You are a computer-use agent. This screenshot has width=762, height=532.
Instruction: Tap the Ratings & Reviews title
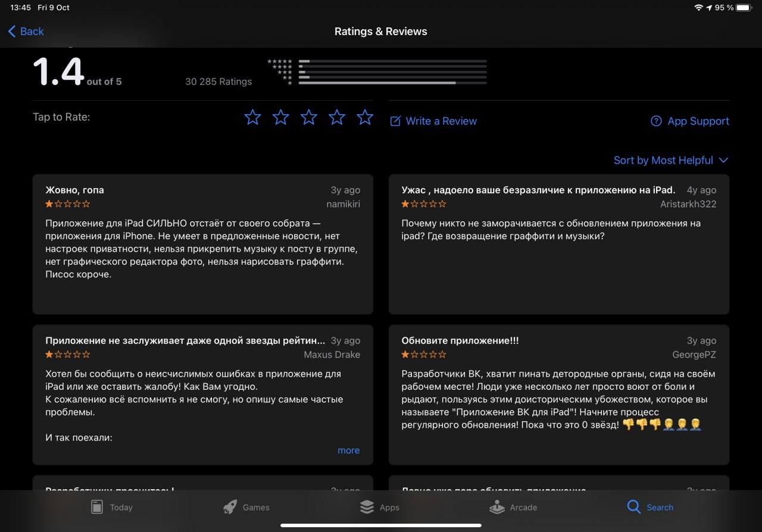coord(381,32)
